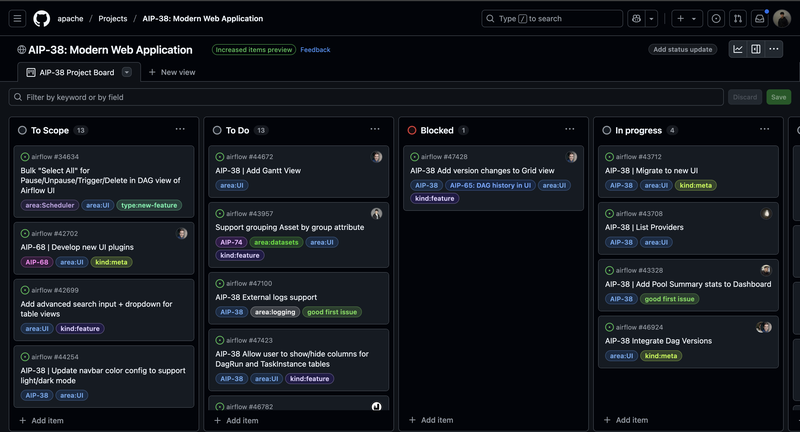Open pull requests icon in header
The width and height of the screenshot is (800, 432).
point(738,19)
